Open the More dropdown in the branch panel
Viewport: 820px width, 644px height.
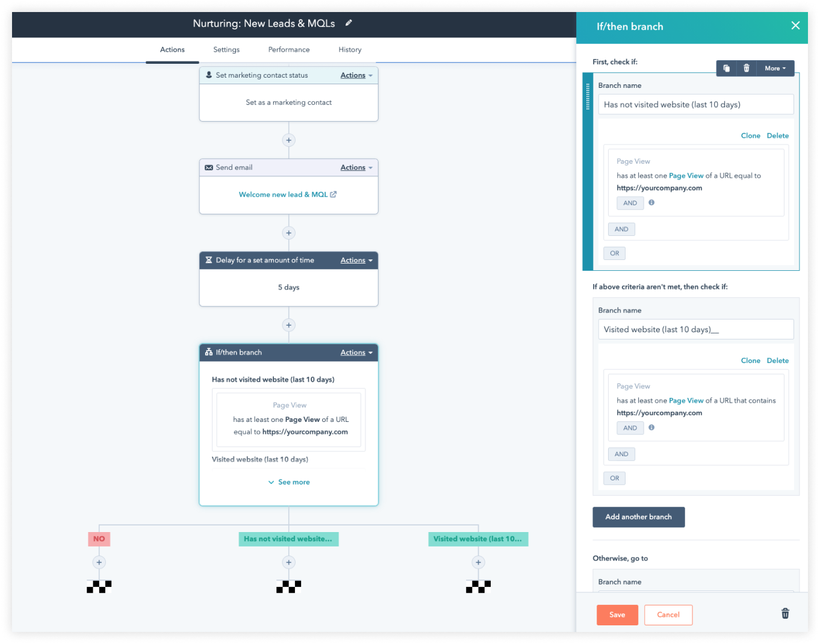(x=775, y=68)
